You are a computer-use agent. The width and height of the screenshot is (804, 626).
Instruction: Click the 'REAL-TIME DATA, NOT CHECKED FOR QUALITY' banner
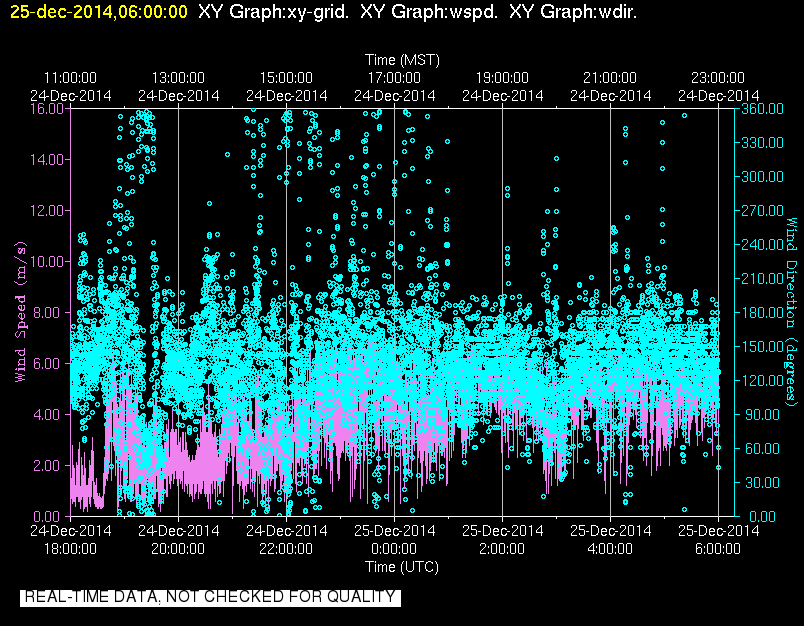point(210,597)
